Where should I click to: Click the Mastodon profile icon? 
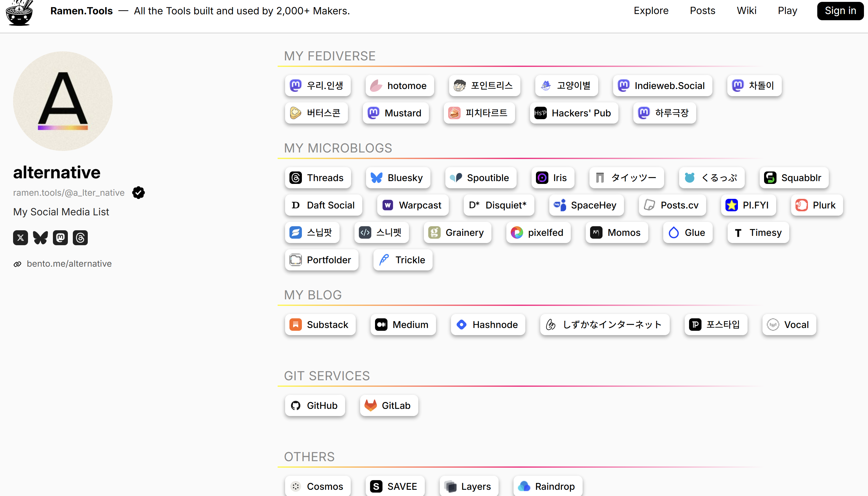click(60, 237)
